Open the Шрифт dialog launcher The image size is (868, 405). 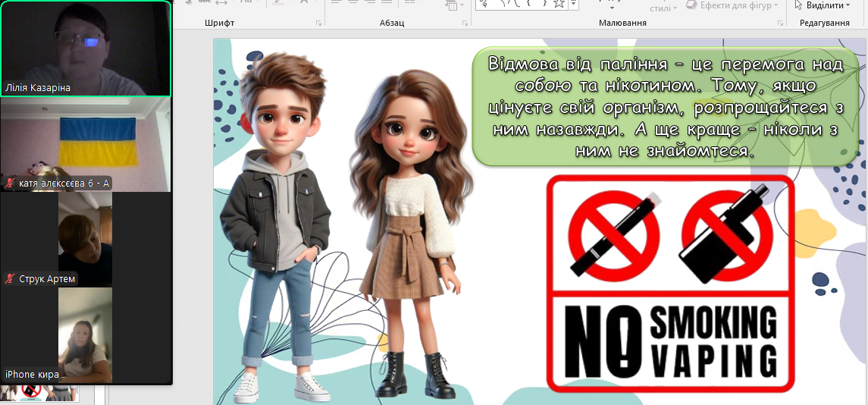(318, 24)
